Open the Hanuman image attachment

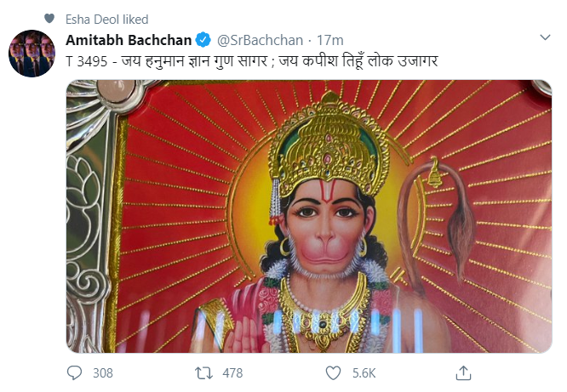click(x=308, y=216)
